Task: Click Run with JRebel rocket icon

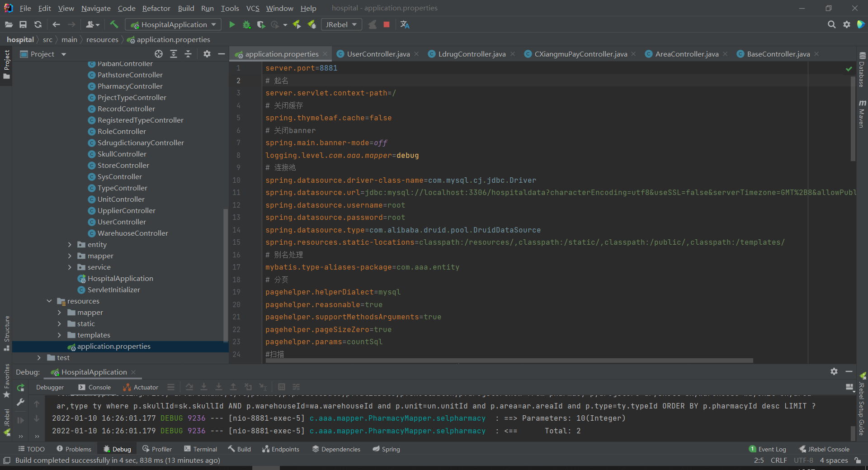Action: (297, 24)
